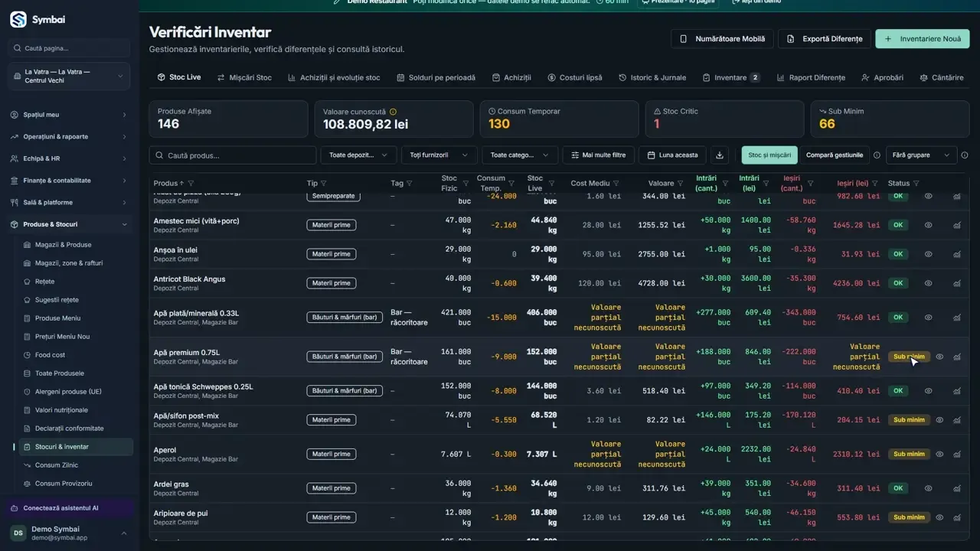Screen dimensions: 980x551
Task: Click the Exportă Diferențe button
Action: point(825,39)
